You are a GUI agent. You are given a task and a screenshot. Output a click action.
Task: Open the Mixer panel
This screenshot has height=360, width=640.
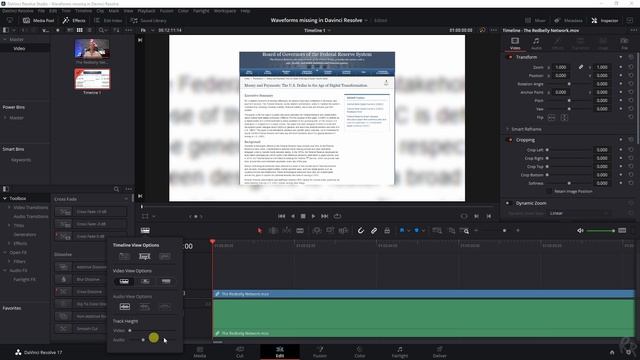pos(536,20)
